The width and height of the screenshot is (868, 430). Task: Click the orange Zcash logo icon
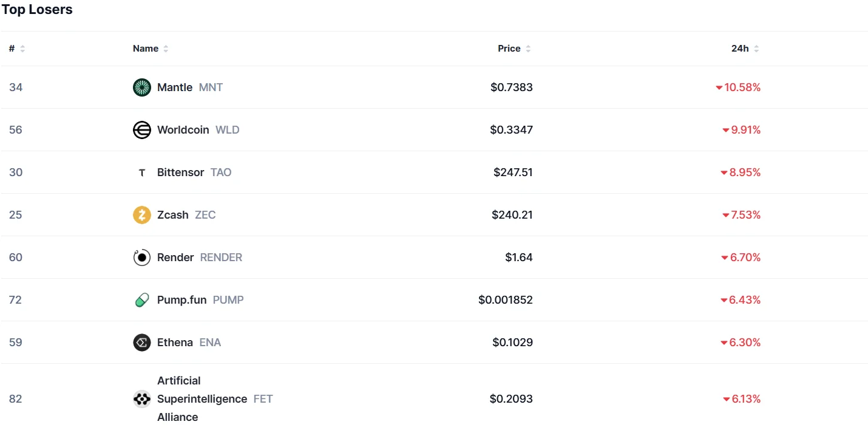(x=141, y=215)
